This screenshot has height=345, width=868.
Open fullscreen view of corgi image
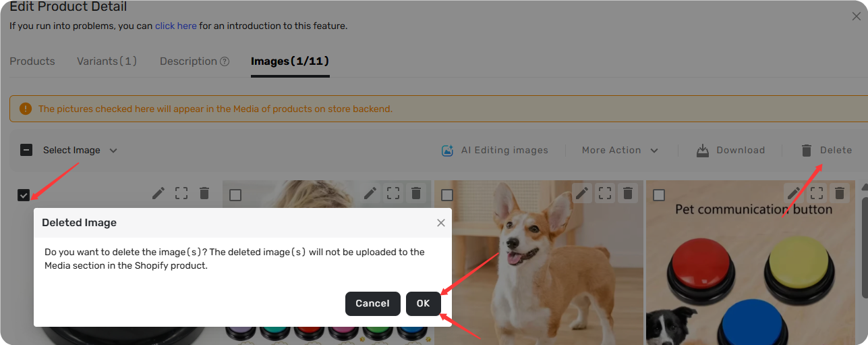pos(605,193)
